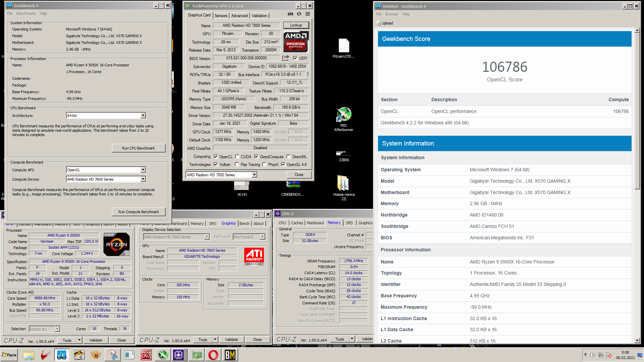
Task: Click Close in the CPU-Z processor window
Action: click(121, 340)
